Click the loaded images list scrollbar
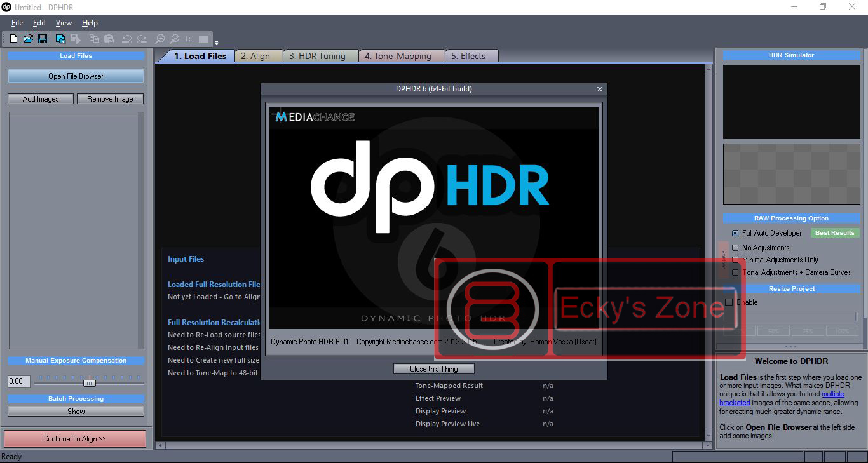The image size is (868, 463). [x=141, y=231]
